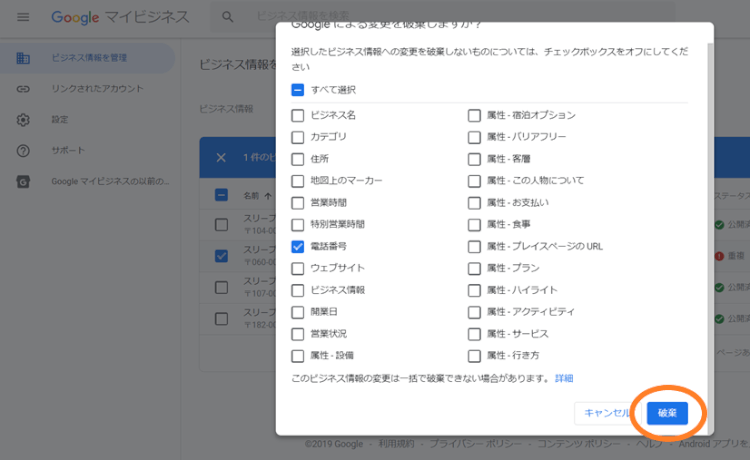Click the support question mark icon
750x460 pixels.
(23, 151)
